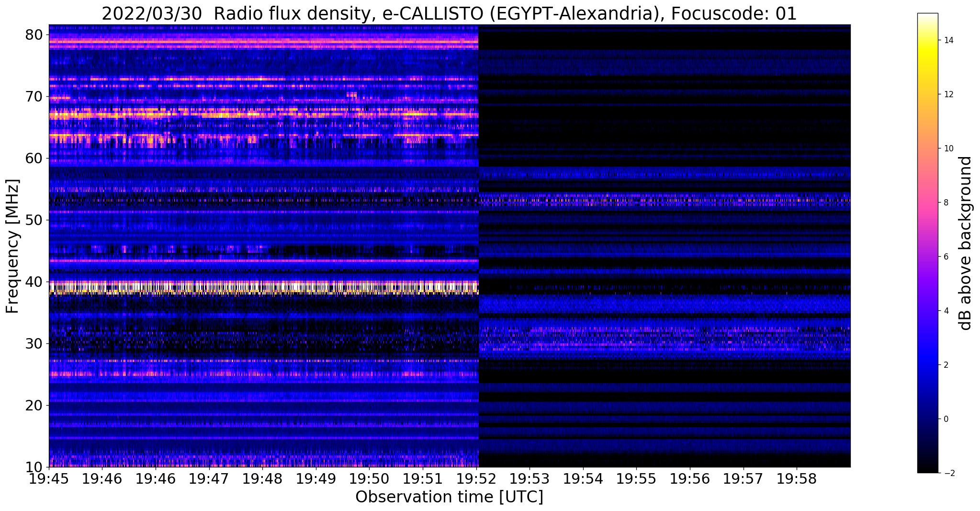This screenshot has width=980, height=511.
Task: Click the plot title mentioning e-CALLISTO EGYPT-Alexandria
Action: coord(449,13)
